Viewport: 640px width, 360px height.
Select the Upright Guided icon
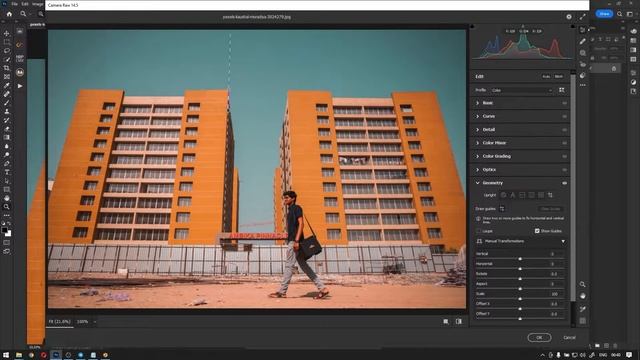click(x=550, y=195)
